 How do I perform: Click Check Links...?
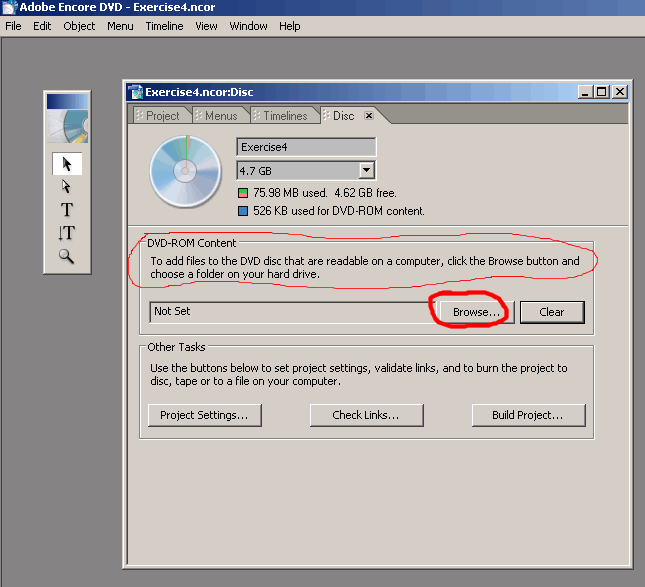click(366, 415)
